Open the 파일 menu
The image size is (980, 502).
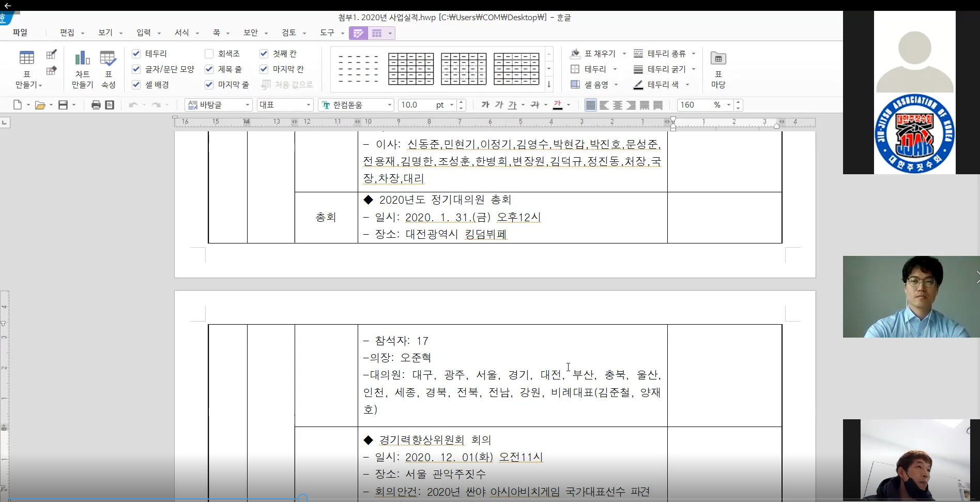20,33
